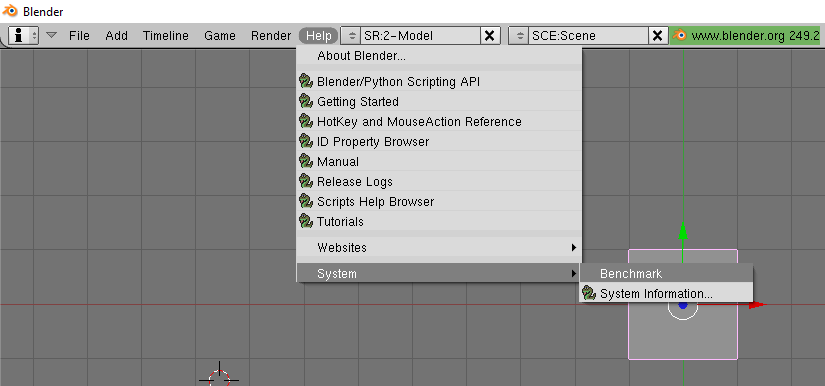Open the Timeline menu
825x386 pixels.
[166, 36]
